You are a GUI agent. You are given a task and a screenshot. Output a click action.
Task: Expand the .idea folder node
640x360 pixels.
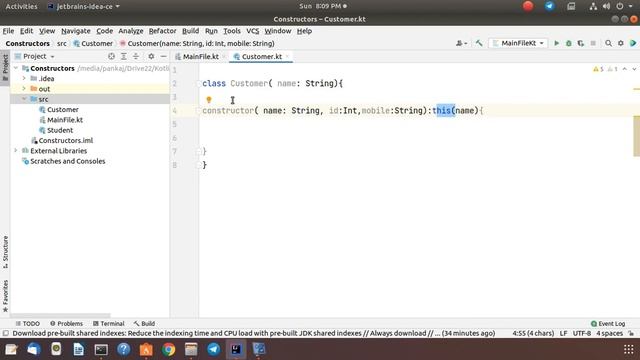[24, 78]
